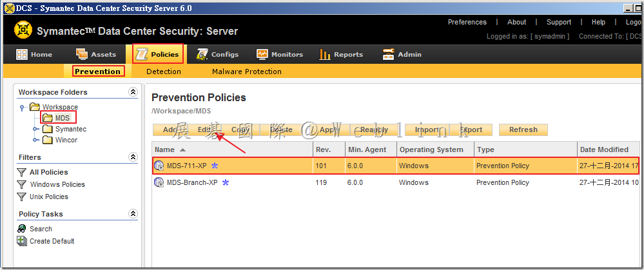This screenshot has height=270, width=644.
Task: Click the Wincor folder icon in tree
Action: (x=48, y=140)
